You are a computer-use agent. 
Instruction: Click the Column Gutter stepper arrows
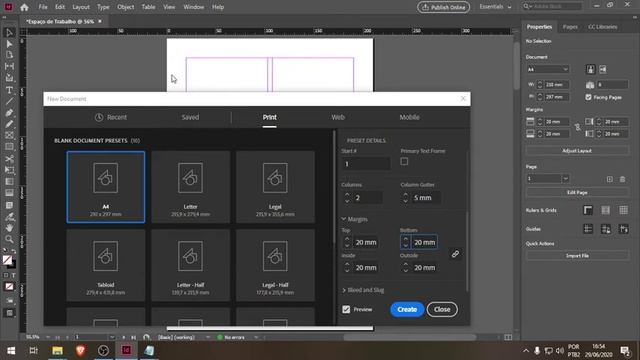(x=405, y=198)
